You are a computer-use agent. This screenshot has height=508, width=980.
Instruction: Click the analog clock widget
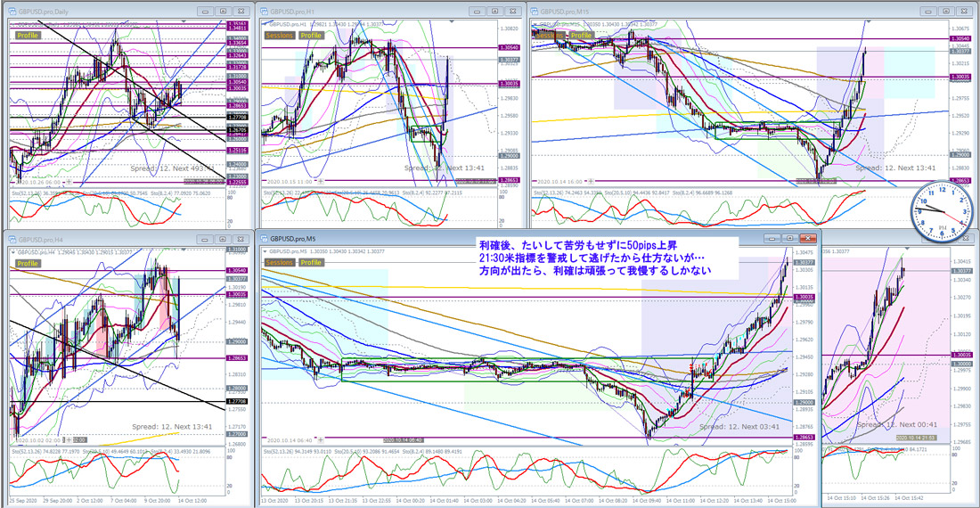coord(942,212)
